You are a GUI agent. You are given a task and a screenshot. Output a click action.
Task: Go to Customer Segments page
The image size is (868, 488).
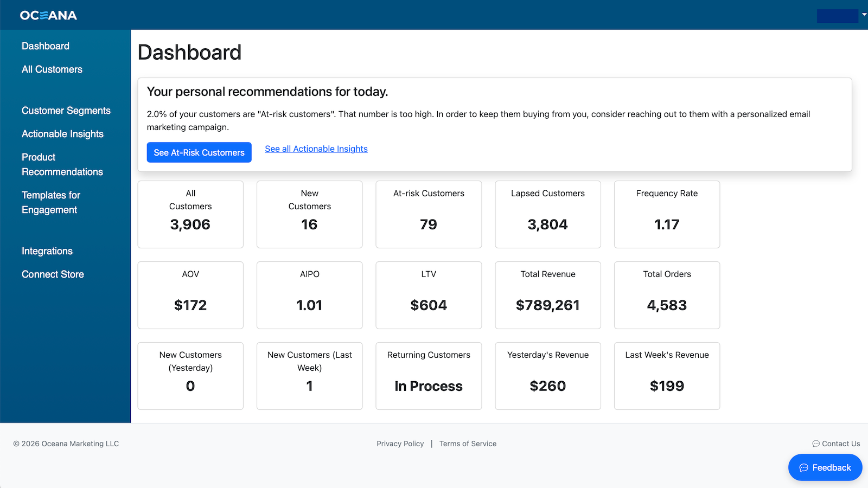coord(66,111)
